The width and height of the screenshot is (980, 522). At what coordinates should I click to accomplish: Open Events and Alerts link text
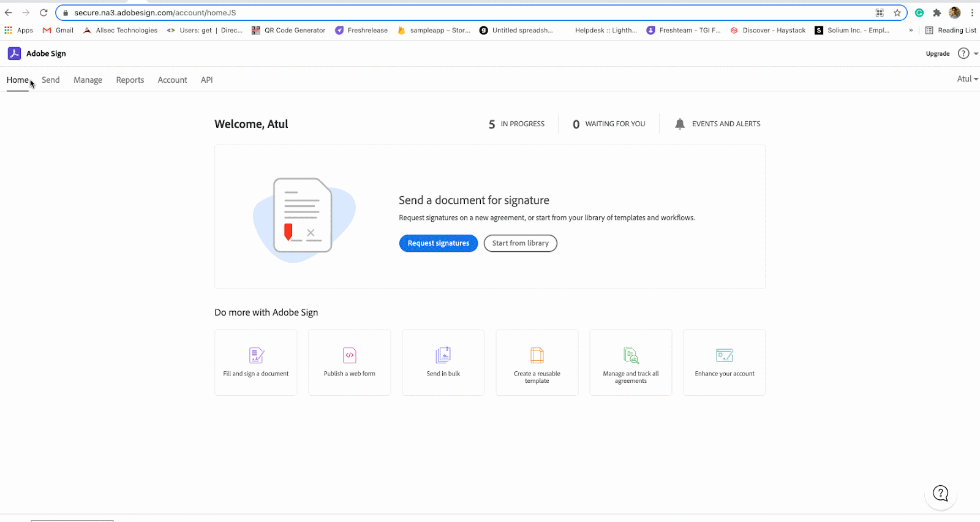tap(726, 124)
